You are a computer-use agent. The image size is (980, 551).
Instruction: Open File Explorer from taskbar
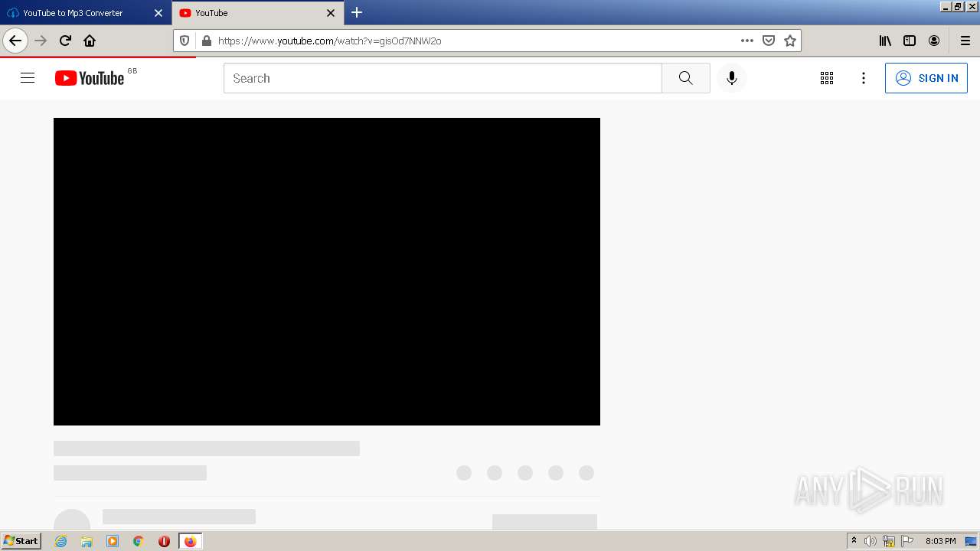[87, 541]
